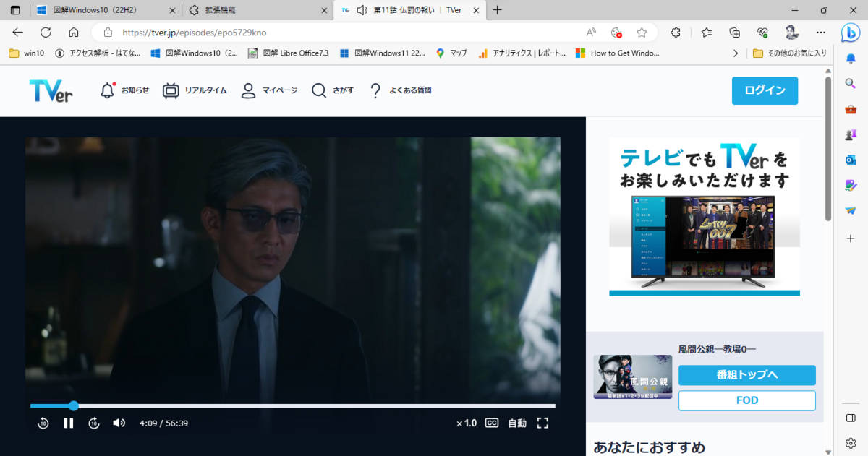Open sidebar Tools briefcase icon
The height and width of the screenshot is (456, 868).
click(x=851, y=109)
